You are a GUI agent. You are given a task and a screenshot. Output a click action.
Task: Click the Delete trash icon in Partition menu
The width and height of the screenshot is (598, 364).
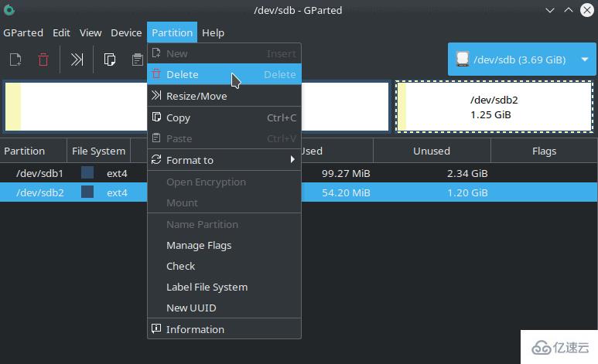156,73
